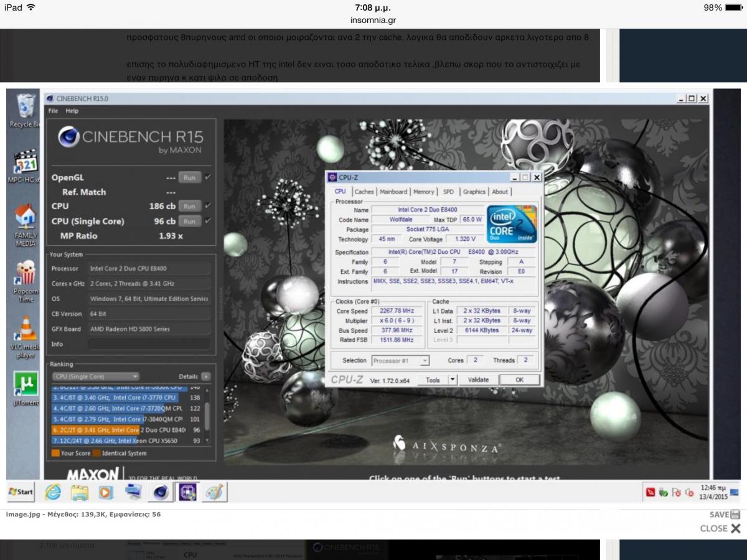This screenshot has height=560, width=747.
Task: Open the MPC-HC desktop shortcut
Action: (x=26, y=166)
